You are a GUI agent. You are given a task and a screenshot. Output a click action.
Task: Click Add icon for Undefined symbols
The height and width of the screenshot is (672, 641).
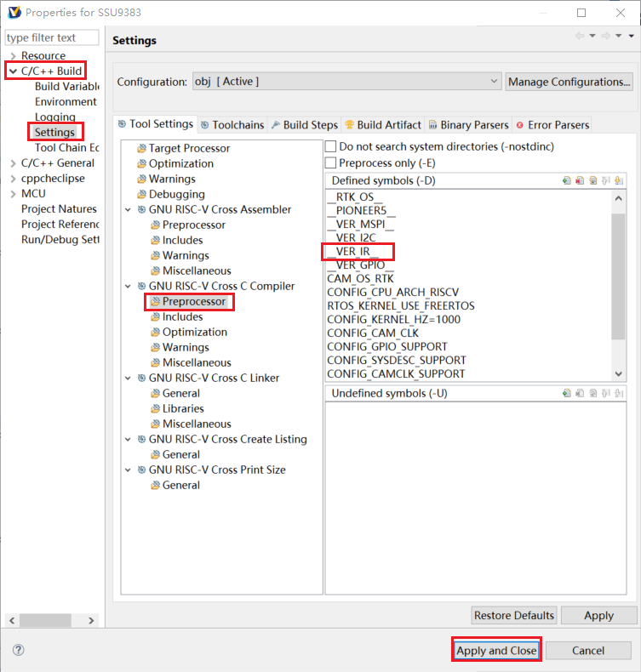(x=567, y=393)
